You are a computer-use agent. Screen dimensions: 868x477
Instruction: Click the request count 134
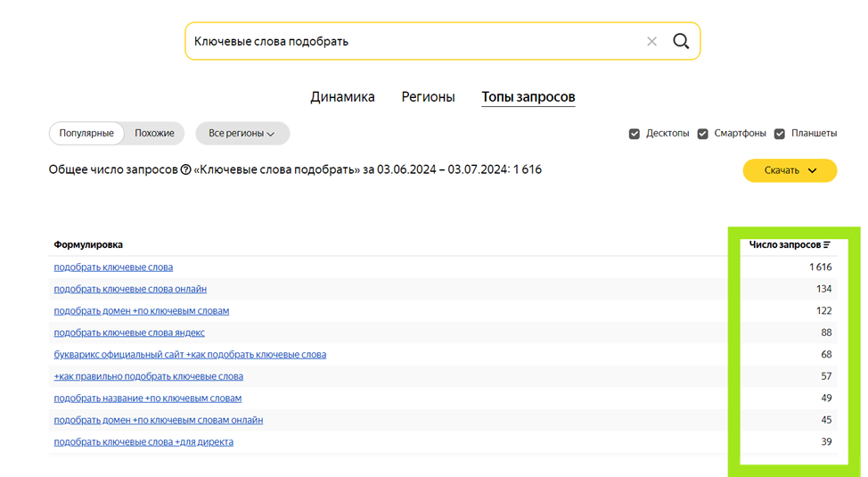[823, 289]
